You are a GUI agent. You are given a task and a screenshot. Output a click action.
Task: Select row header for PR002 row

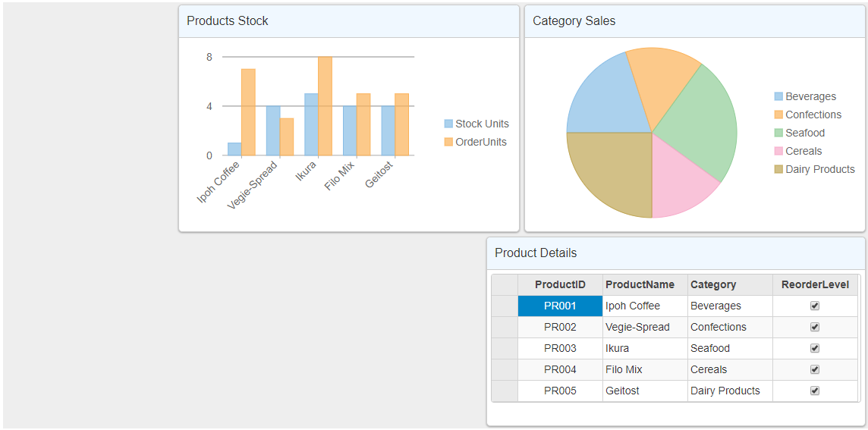[x=505, y=327]
